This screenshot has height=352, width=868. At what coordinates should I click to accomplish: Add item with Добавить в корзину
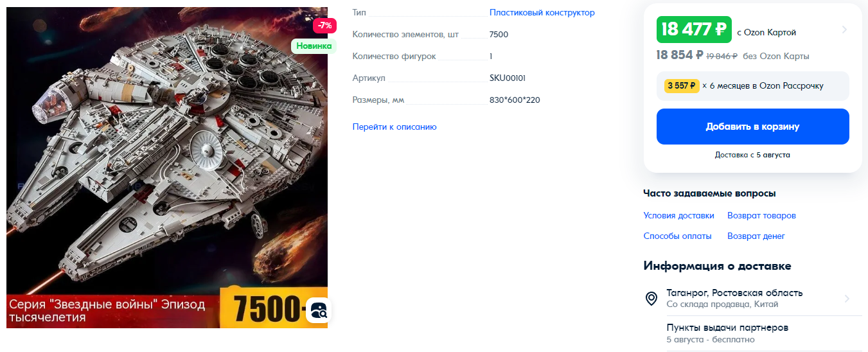click(x=752, y=127)
